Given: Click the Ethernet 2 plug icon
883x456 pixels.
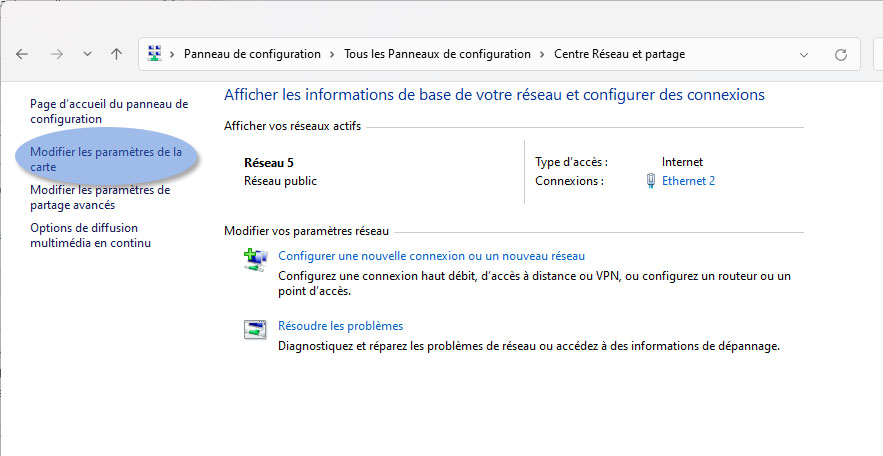Looking at the screenshot, I should (x=650, y=181).
